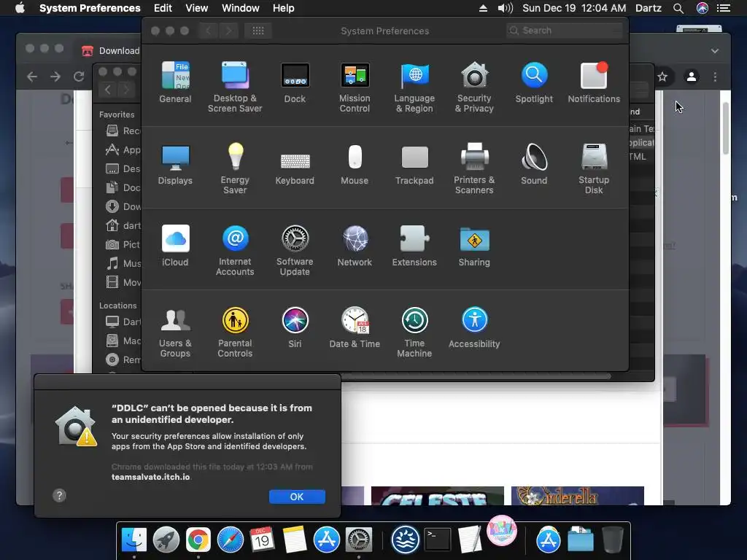The height and width of the screenshot is (560, 747).
Task: Open Date & Time preferences
Action: [355, 327]
